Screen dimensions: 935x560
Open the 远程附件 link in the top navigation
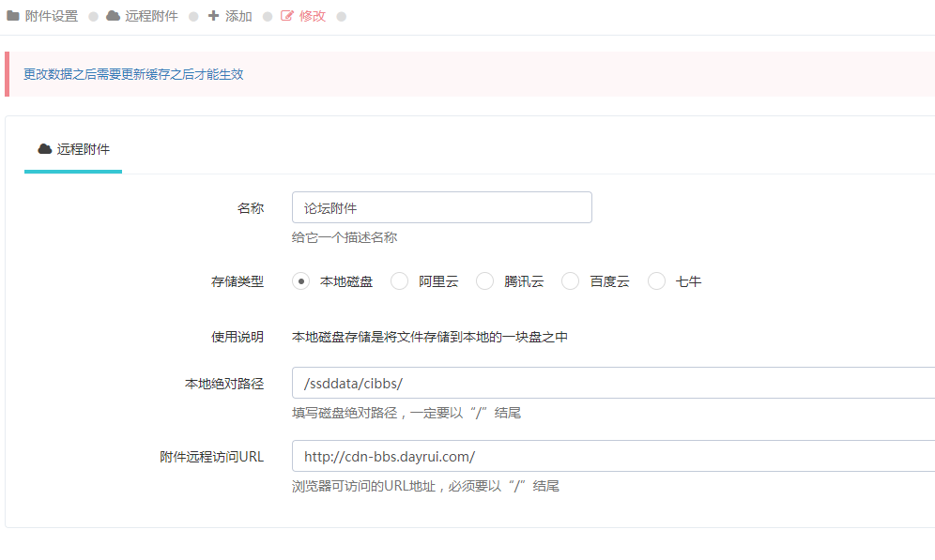tap(151, 16)
